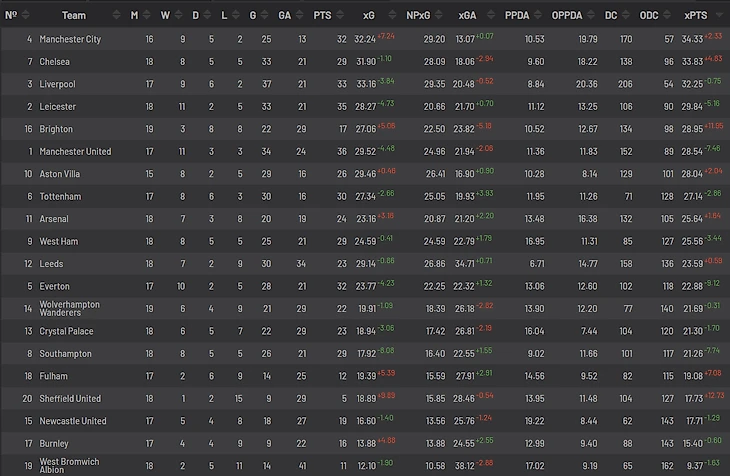Sort by the GA goals-against header

tap(285, 15)
